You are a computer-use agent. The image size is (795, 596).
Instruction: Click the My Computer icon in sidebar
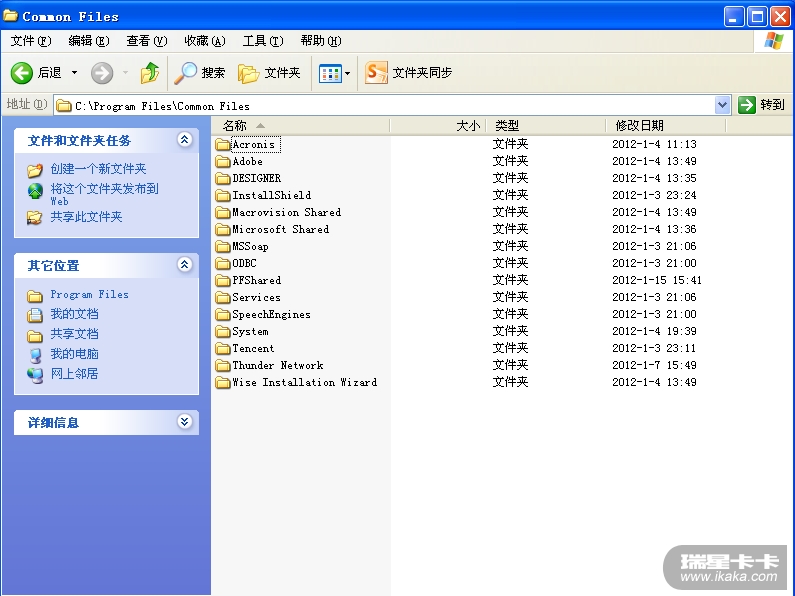(35, 355)
